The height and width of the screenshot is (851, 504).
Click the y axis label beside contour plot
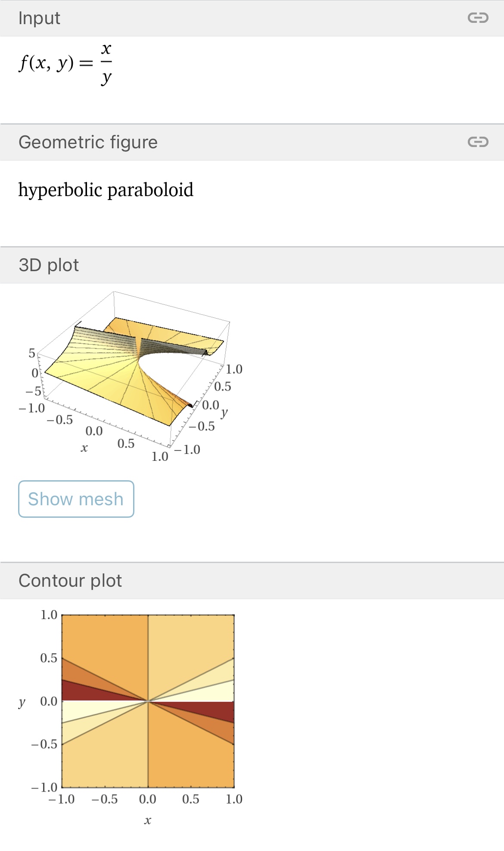(22, 702)
